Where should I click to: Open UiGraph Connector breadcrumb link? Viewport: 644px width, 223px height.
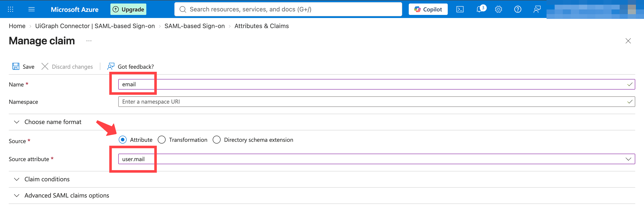coord(95,26)
